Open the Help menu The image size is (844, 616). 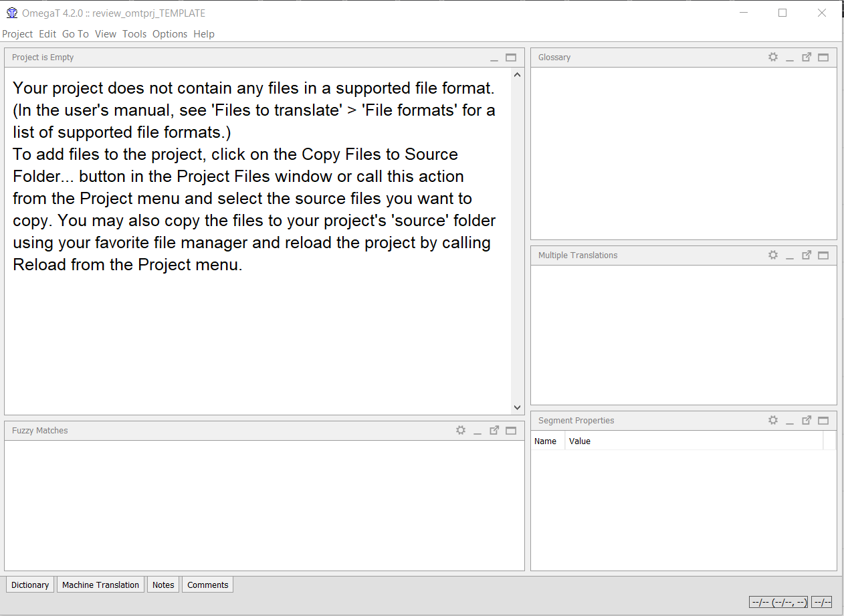click(204, 34)
